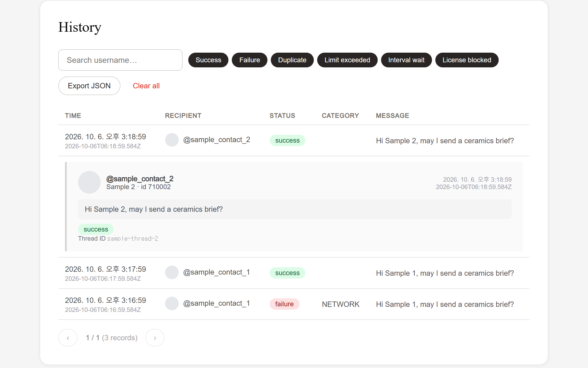This screenshot has width=588, height=368.
Task: Click the 2026-10-06T06:17:59.584Z timestamp
Action: coord(103,279)
